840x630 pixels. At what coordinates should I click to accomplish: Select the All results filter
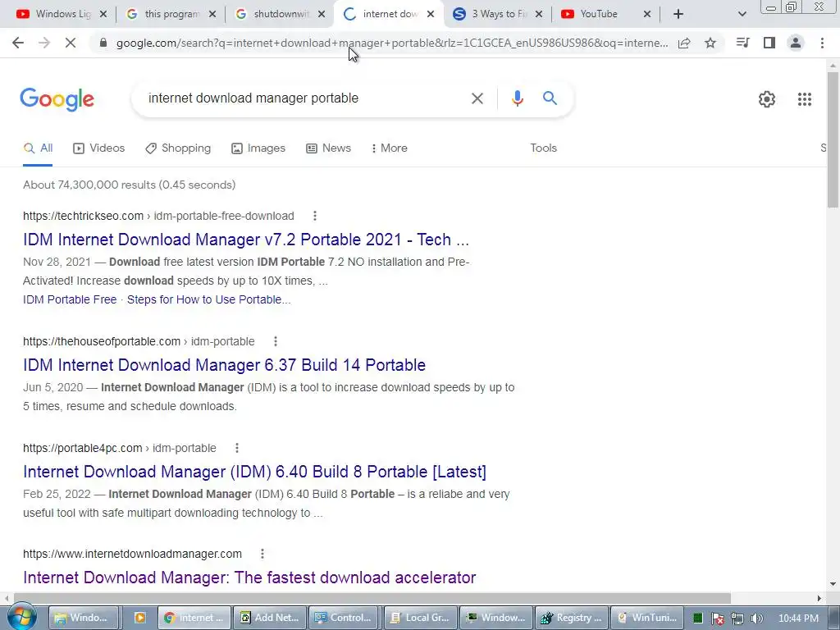(38, 148)
